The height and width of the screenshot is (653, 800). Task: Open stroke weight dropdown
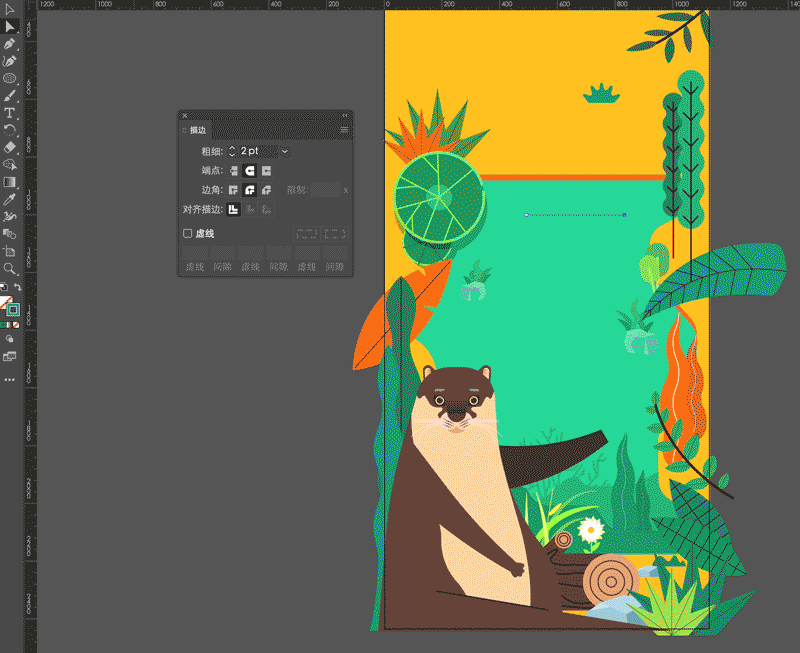click(x=285, y=151)
